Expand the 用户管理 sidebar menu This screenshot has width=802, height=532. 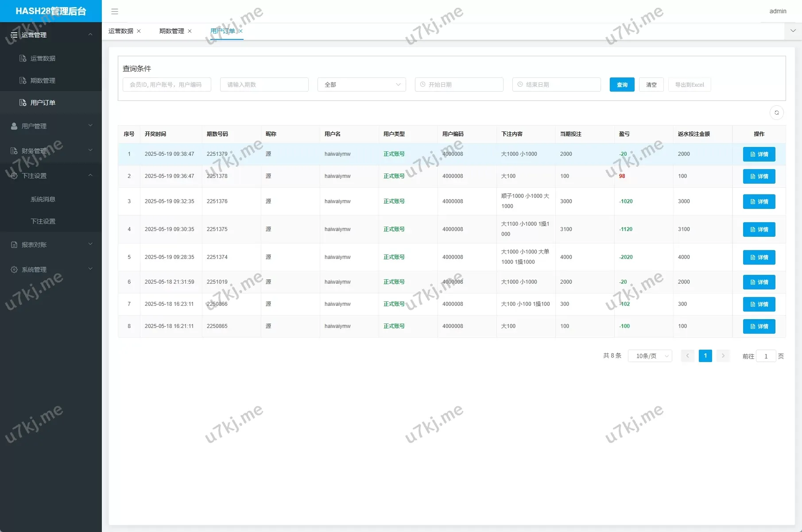51,126
